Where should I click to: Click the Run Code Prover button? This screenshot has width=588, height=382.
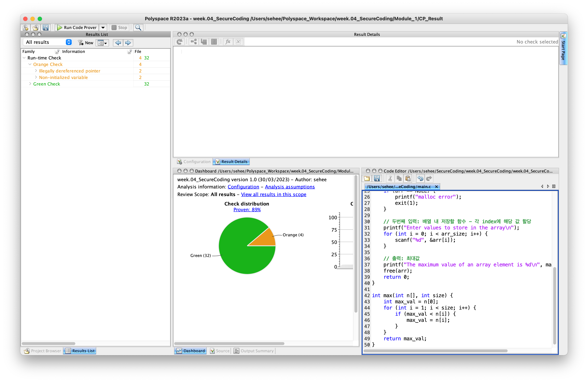coord(77,27)
